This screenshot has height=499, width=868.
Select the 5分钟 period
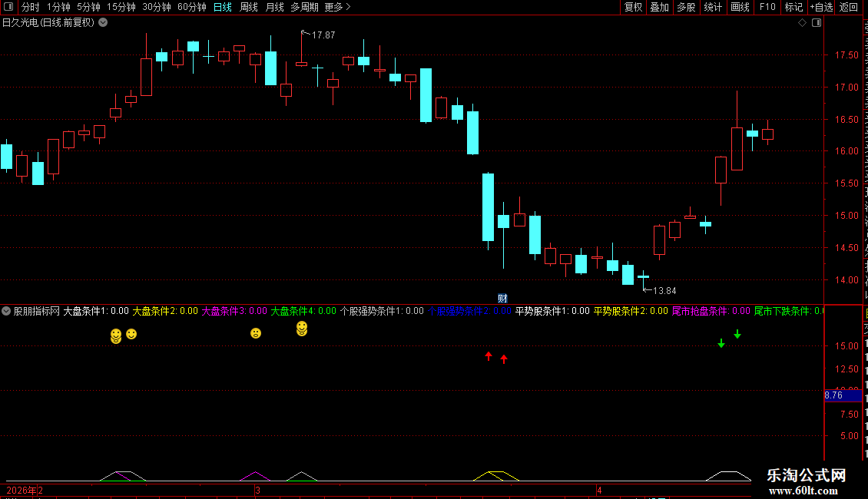(88, 7)
